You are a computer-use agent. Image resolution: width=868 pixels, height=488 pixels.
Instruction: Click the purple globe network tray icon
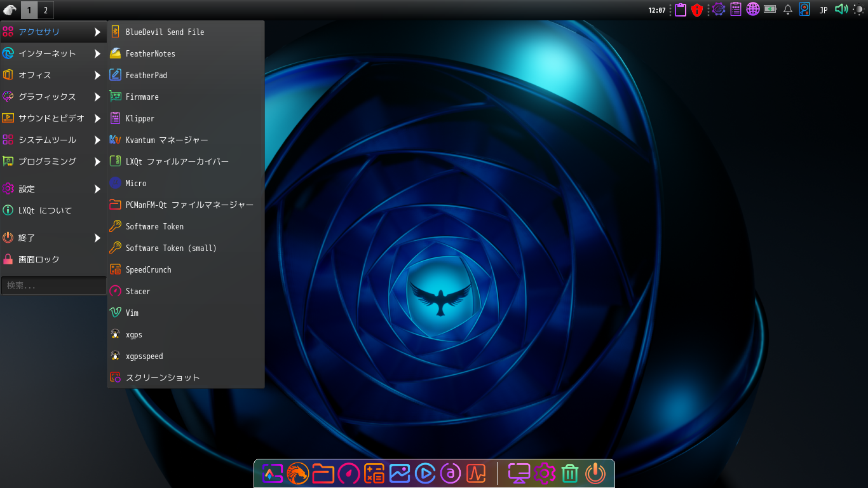tap(753, 10)
